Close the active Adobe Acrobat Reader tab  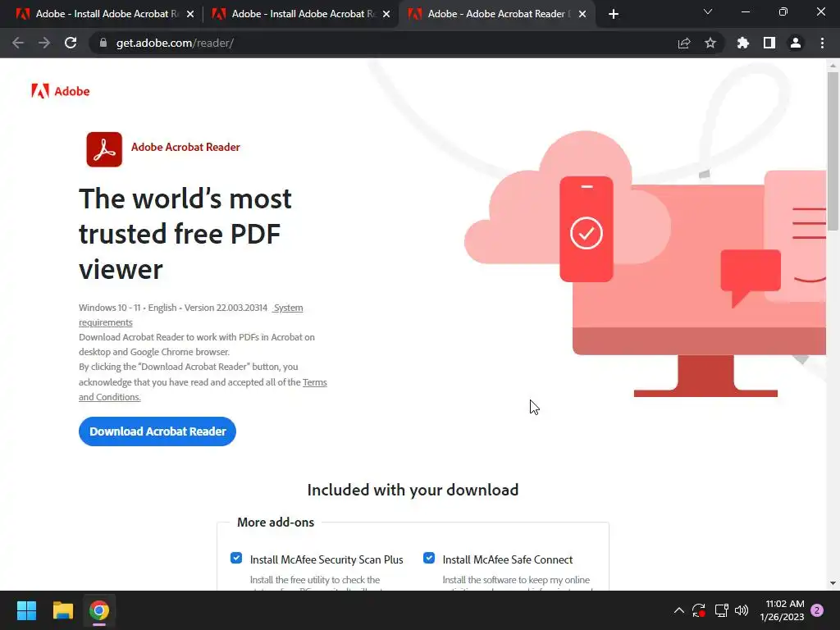click(x=582, y=14)
